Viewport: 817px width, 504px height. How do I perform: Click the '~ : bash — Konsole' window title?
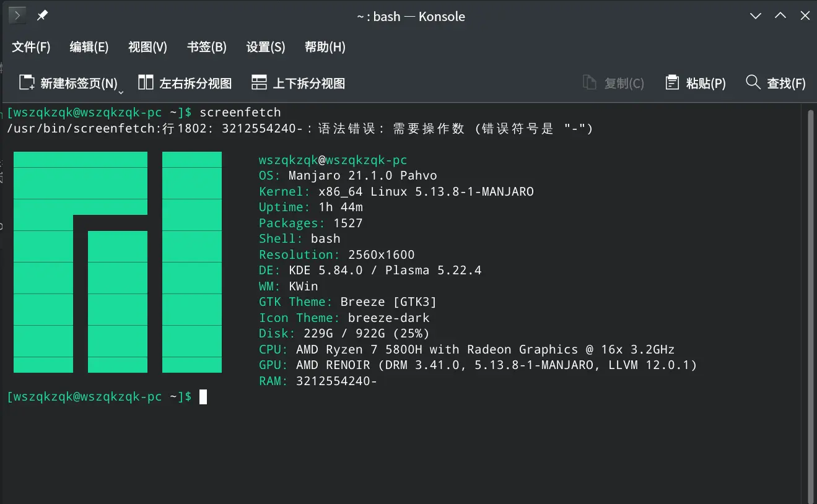click(x=411, y=17)
